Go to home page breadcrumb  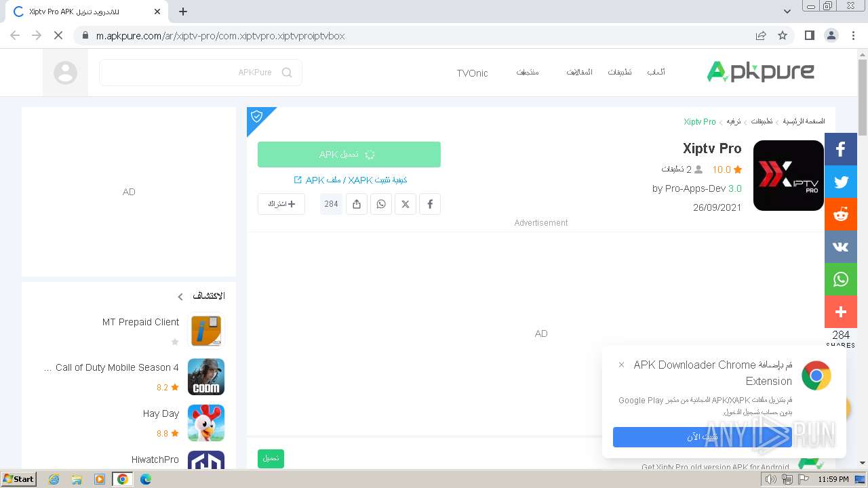click(804, 121)
